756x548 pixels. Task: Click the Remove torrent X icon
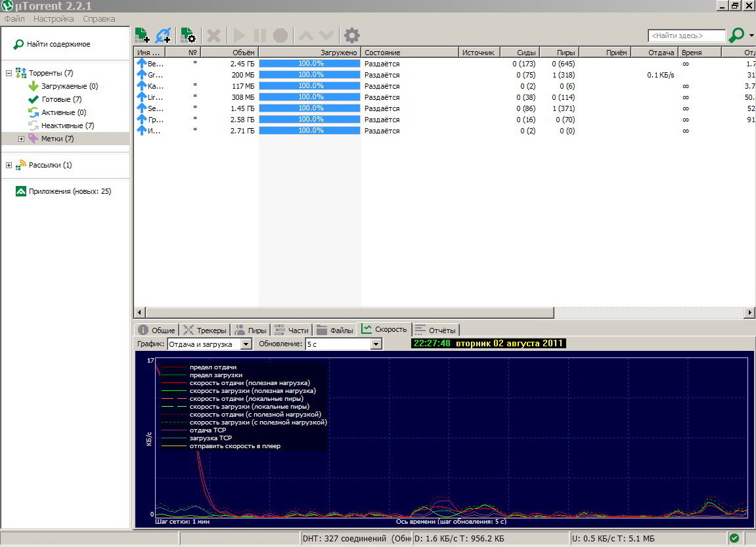pos(213,35)
